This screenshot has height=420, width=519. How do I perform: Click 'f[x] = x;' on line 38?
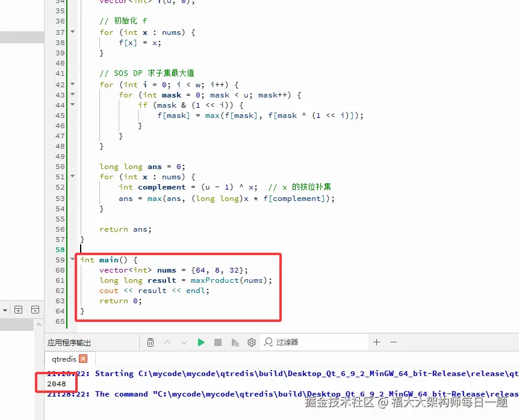click(x=140, y=43)
